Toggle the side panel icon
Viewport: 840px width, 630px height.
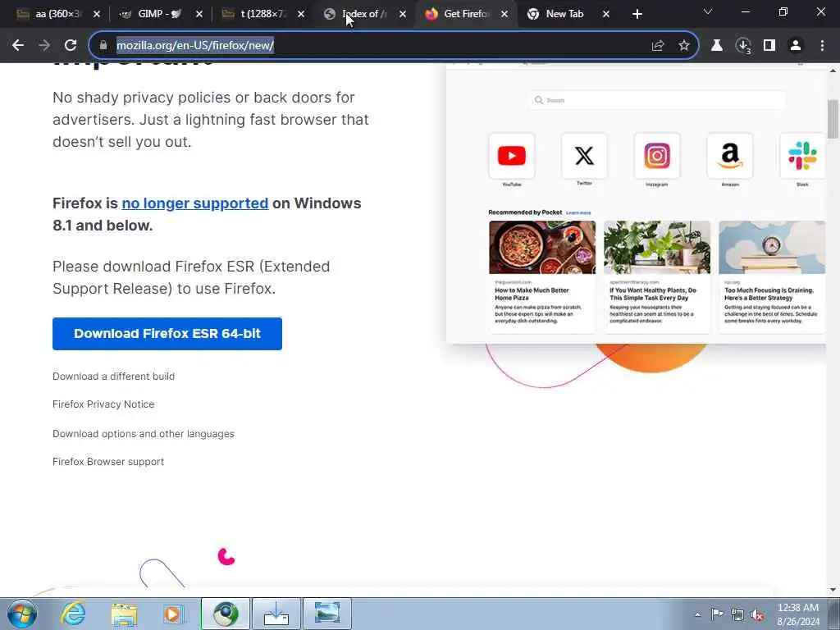click(769, 46)
